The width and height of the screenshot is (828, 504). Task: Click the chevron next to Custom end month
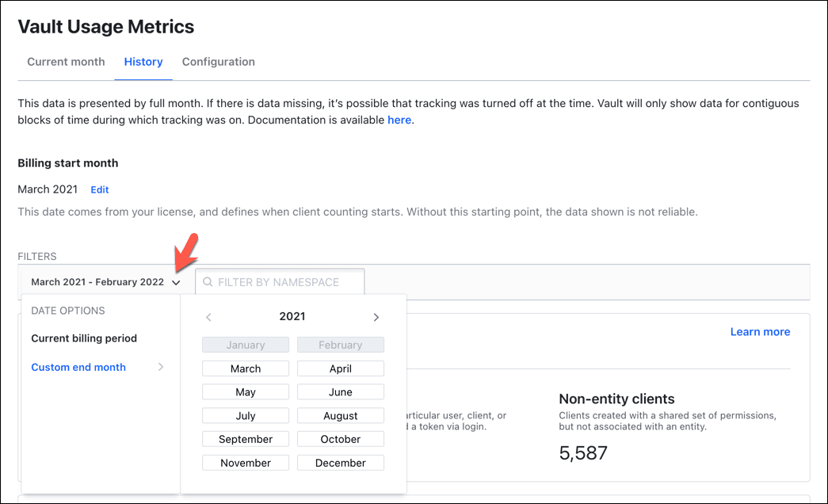click(161, 367)
